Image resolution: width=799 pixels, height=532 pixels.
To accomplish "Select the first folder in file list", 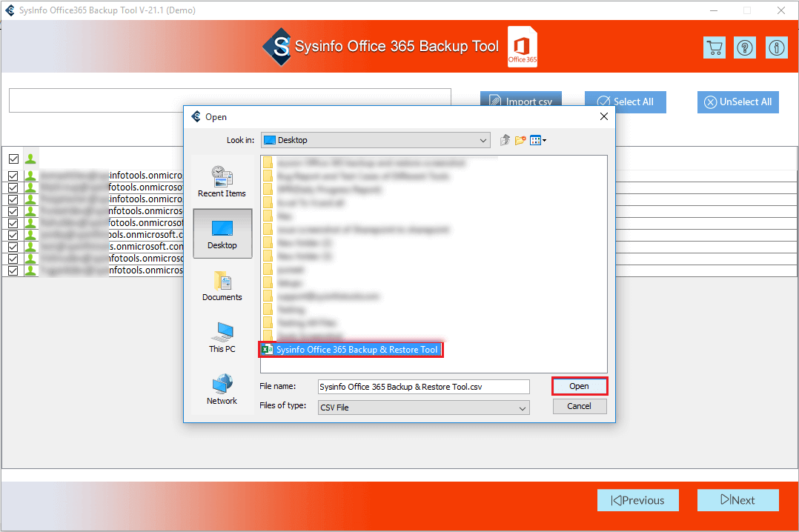I will tap(365, 162).
